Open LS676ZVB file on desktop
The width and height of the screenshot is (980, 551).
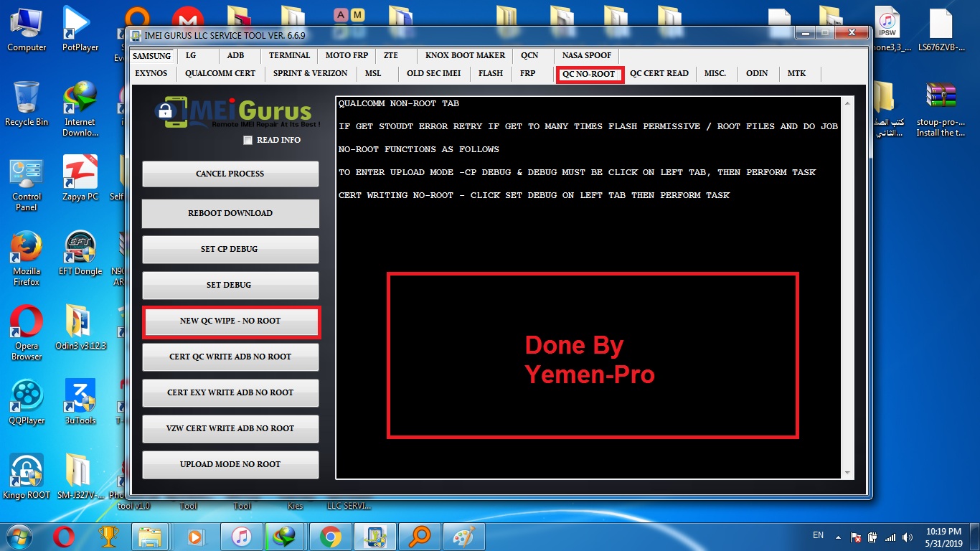click(941, 30)
